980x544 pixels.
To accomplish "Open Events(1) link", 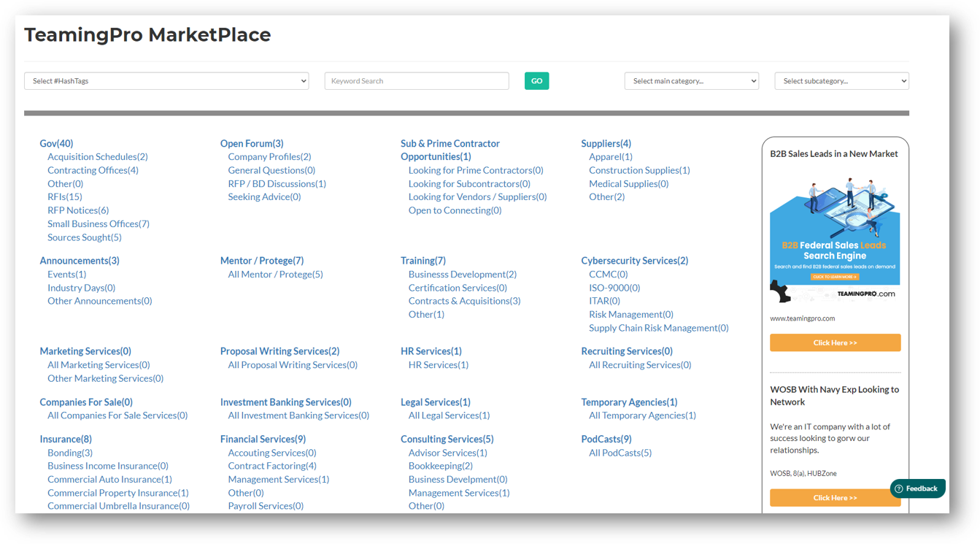I will click(x=66, y=275).
